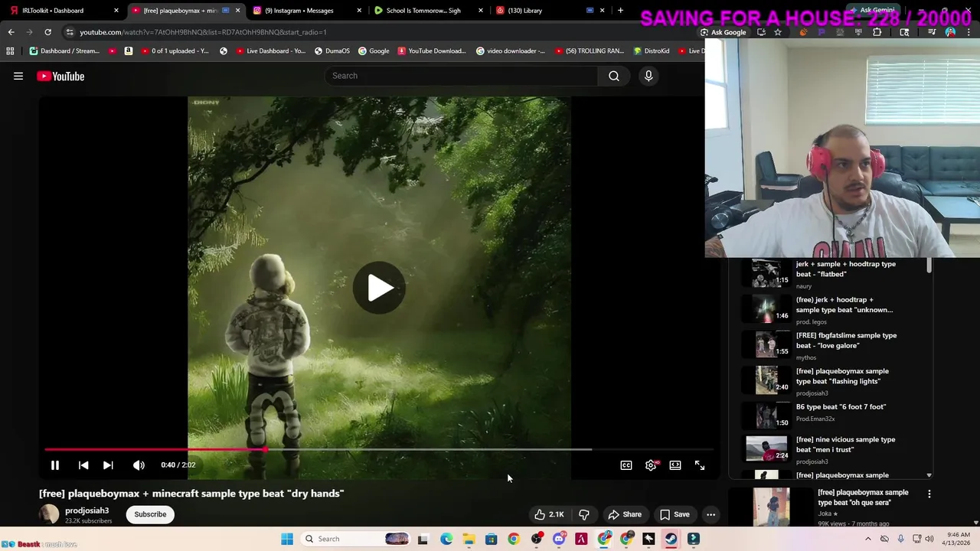980x551 pixels.
Task: View site information icon in address bar
Action: point(70,32)
